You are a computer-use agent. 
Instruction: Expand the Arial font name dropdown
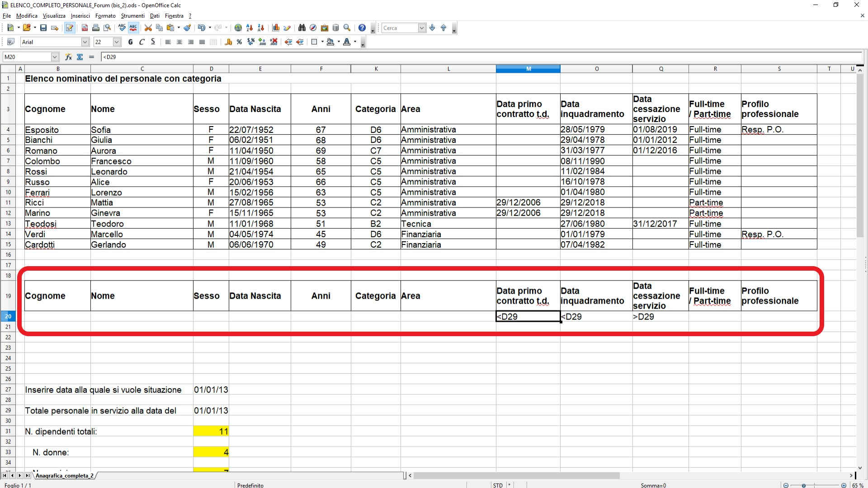[85, 42]
